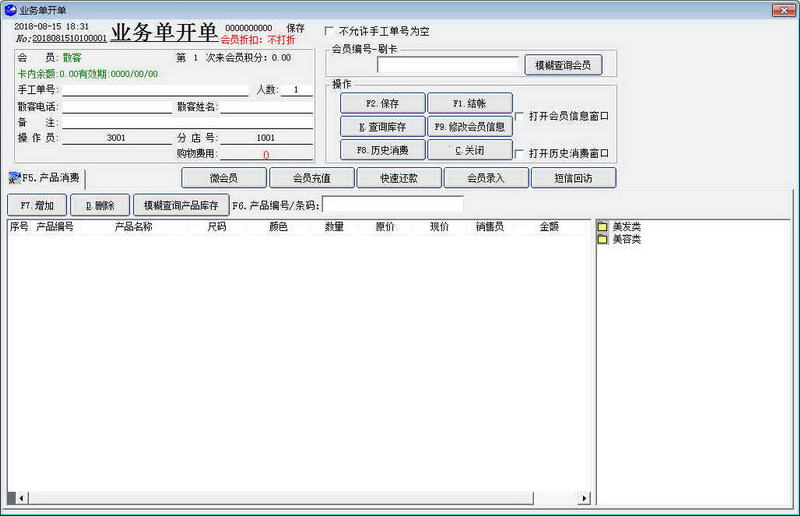Click 会员折扣: 不打折 text
Image resolution: width=800 pixels, height=516 pixels.
coord(258,40)
